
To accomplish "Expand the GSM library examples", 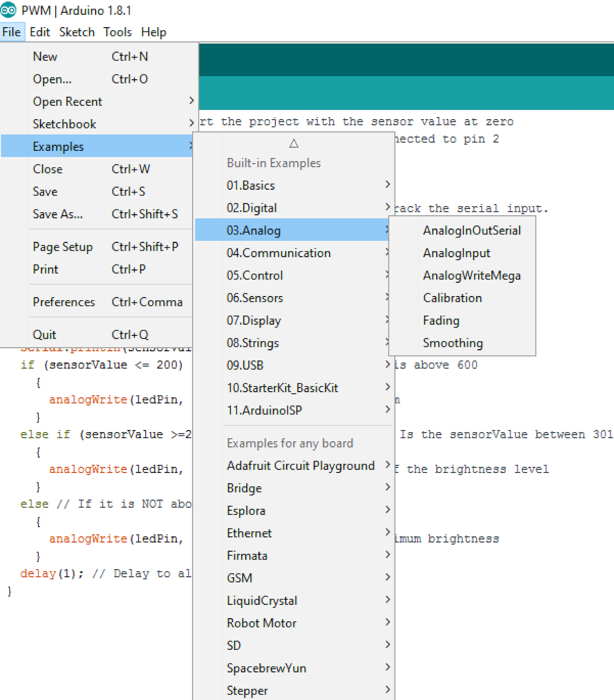I will 294,578.
